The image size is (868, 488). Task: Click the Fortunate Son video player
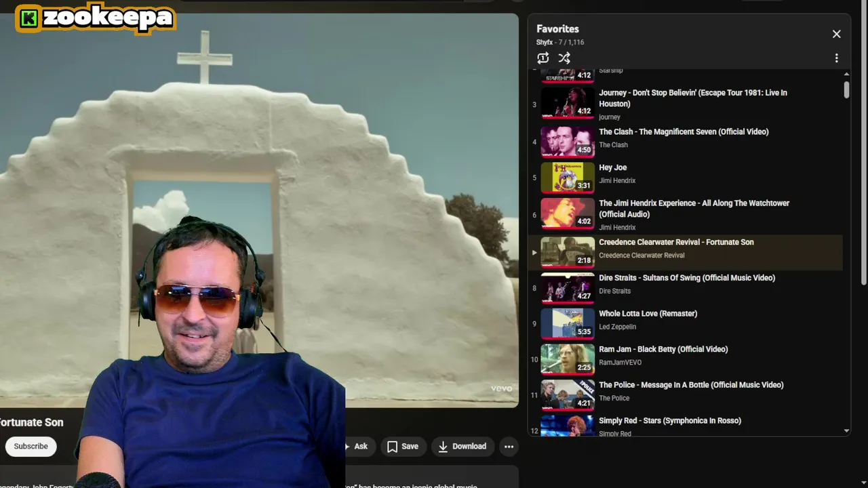pos(259,210)
